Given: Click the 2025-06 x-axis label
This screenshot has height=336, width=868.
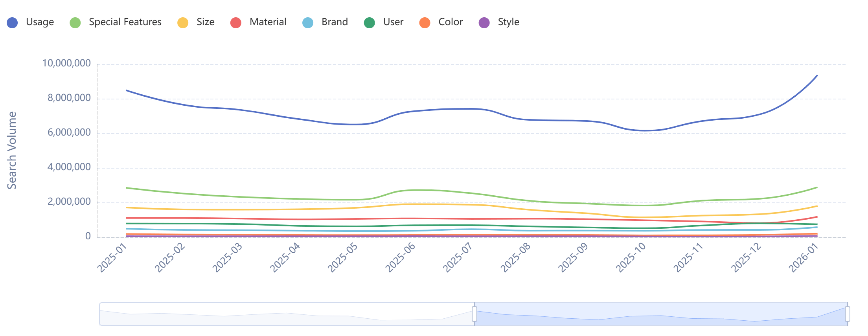Looking at the screenshot, I should [x=400, y=258].
